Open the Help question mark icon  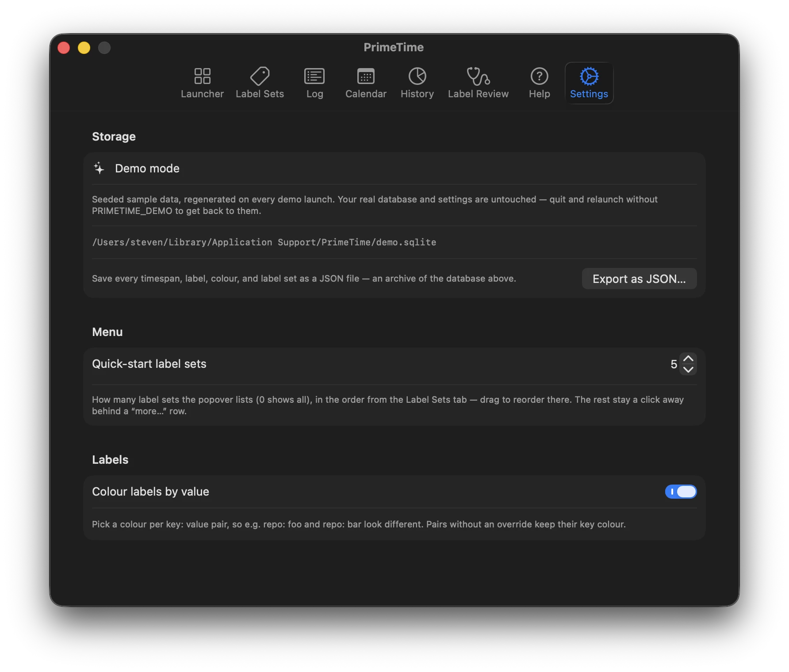pos(539,76)
